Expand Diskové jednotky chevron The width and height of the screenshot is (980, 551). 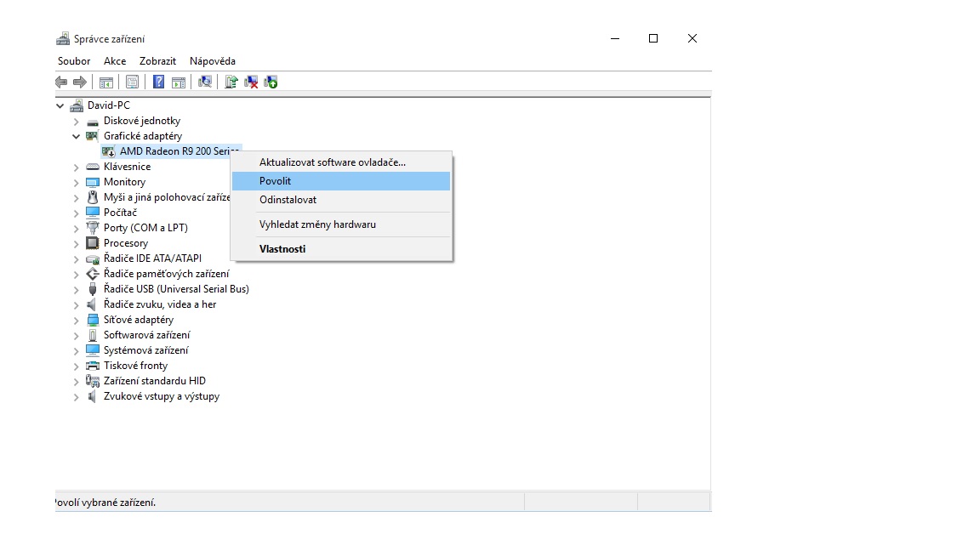77,122
